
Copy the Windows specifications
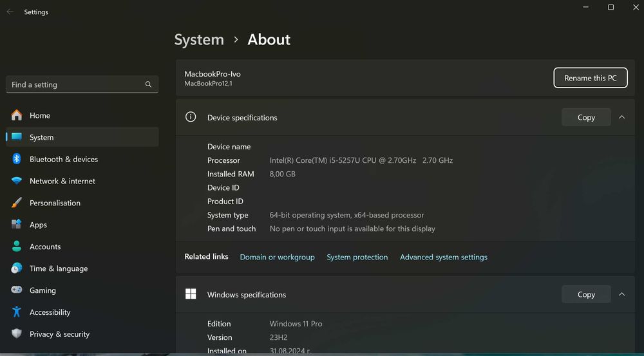[x=586, y=294]
